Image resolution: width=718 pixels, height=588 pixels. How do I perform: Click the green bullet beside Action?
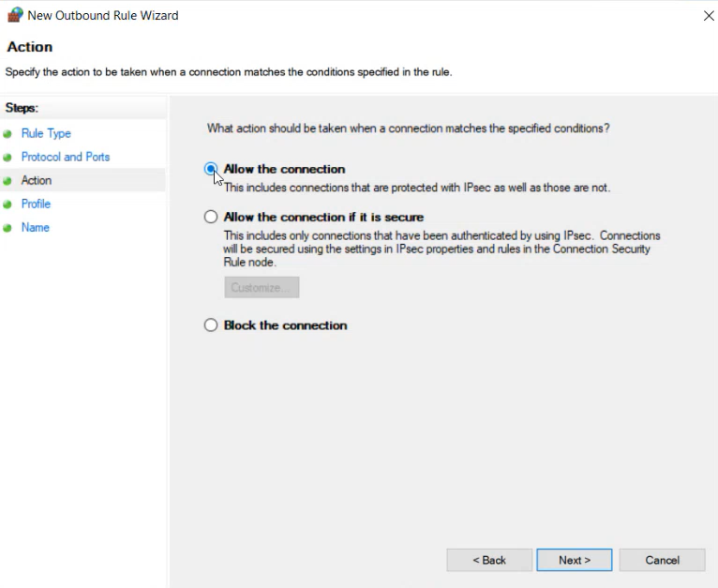7,181
